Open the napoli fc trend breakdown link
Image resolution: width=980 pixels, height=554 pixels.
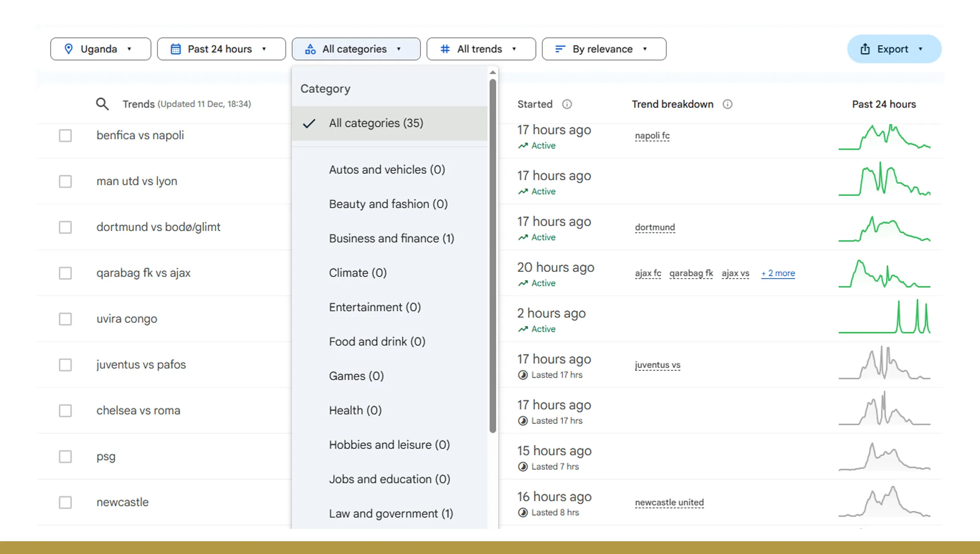click(652, 136)
